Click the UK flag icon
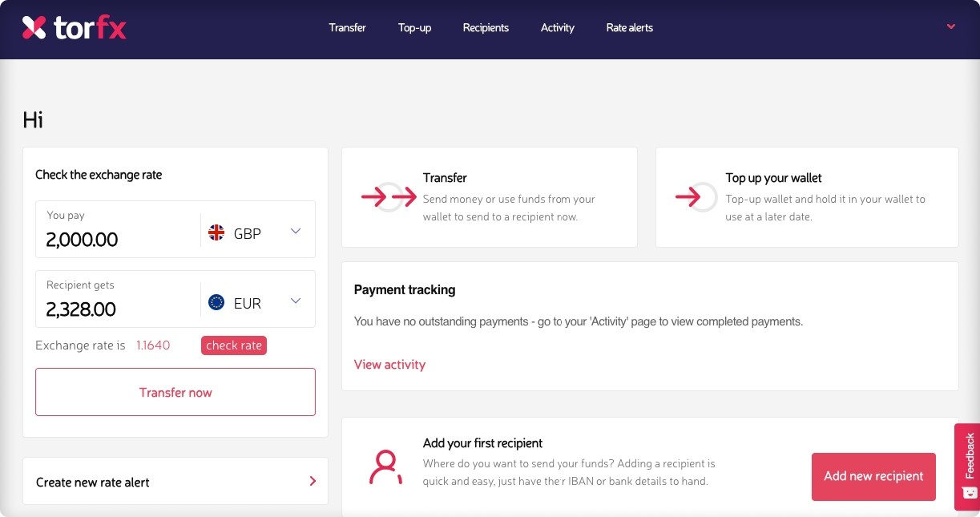This screenshot has width=980, height=517. [x=216, y=232]
